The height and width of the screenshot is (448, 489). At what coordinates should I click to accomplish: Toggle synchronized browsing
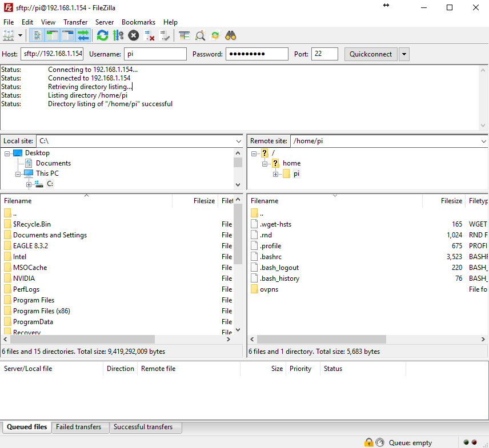215,35
